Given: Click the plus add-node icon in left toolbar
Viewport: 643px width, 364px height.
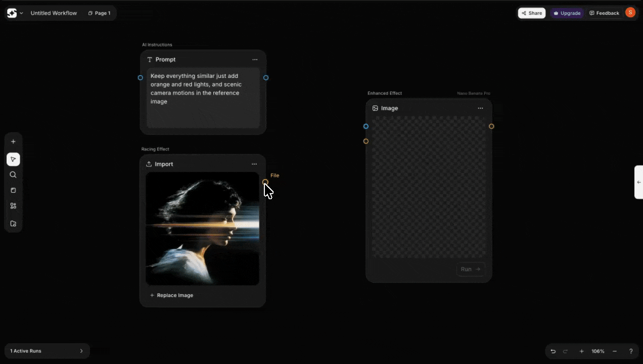Looking at the screenshot, I should (13, 142).
